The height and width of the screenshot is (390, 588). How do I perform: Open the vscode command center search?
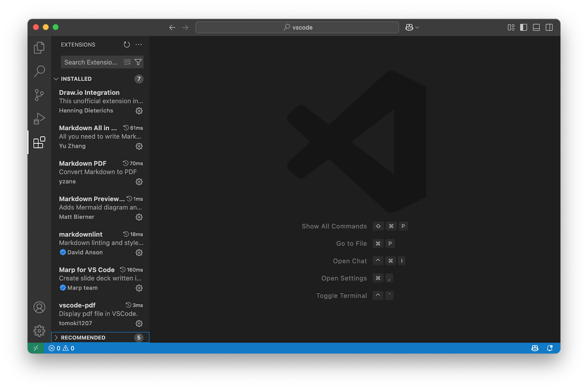[297, 28]
